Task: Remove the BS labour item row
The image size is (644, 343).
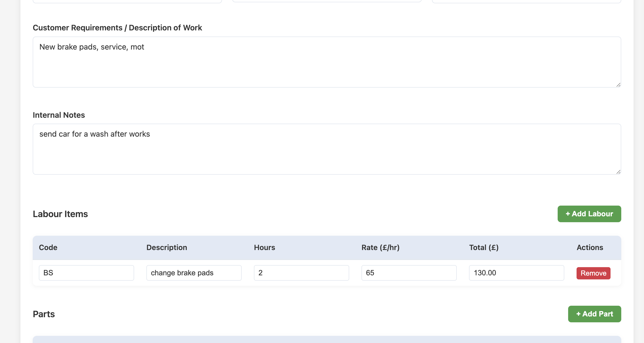Action: point(593,273)
